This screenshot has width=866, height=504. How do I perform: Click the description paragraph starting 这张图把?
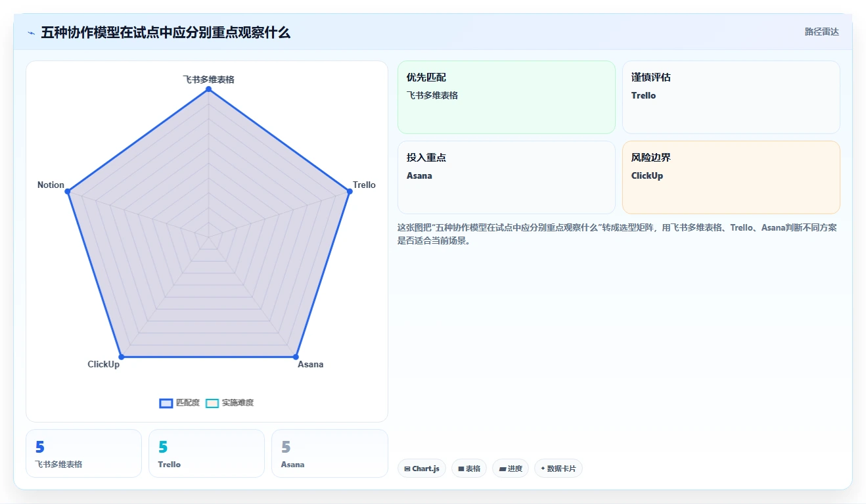(x=617, y=234)
